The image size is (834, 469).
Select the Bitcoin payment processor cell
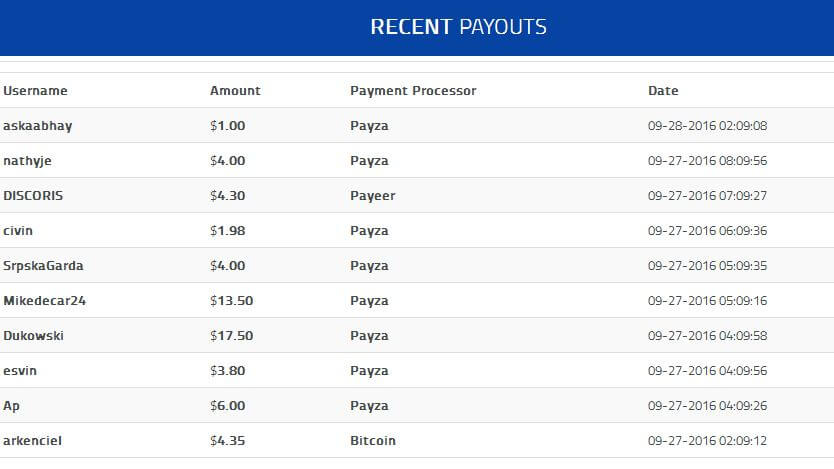point(373,441)
